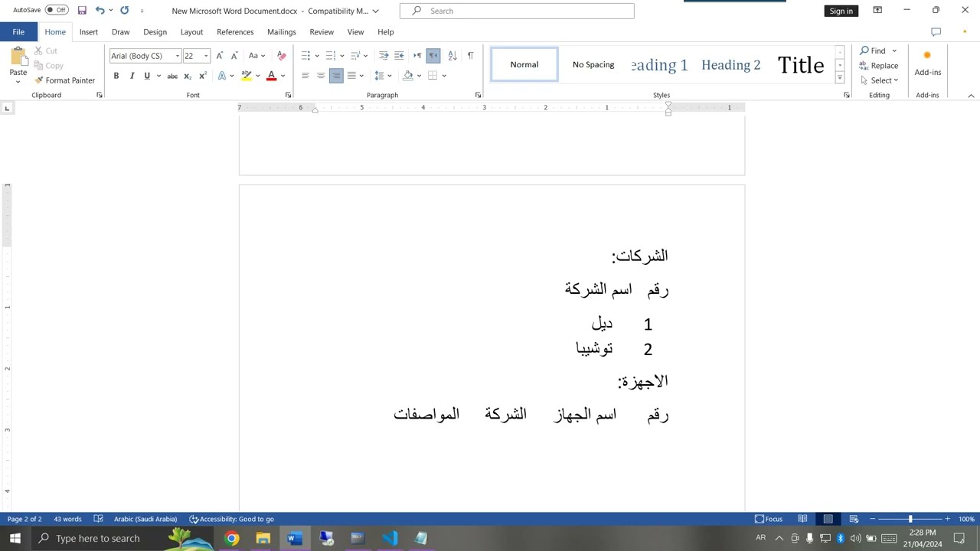Click the Sign in button
This screenshot has height=551, width=980.
coord(841,11)
